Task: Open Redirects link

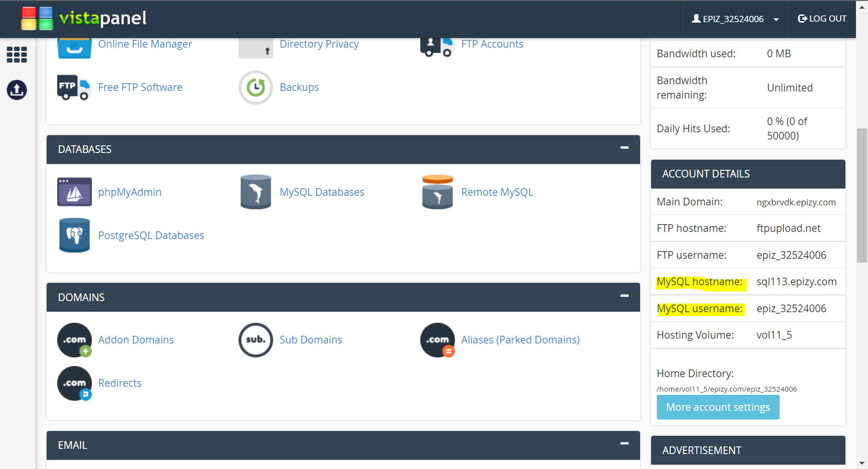Action: (120, 383)
